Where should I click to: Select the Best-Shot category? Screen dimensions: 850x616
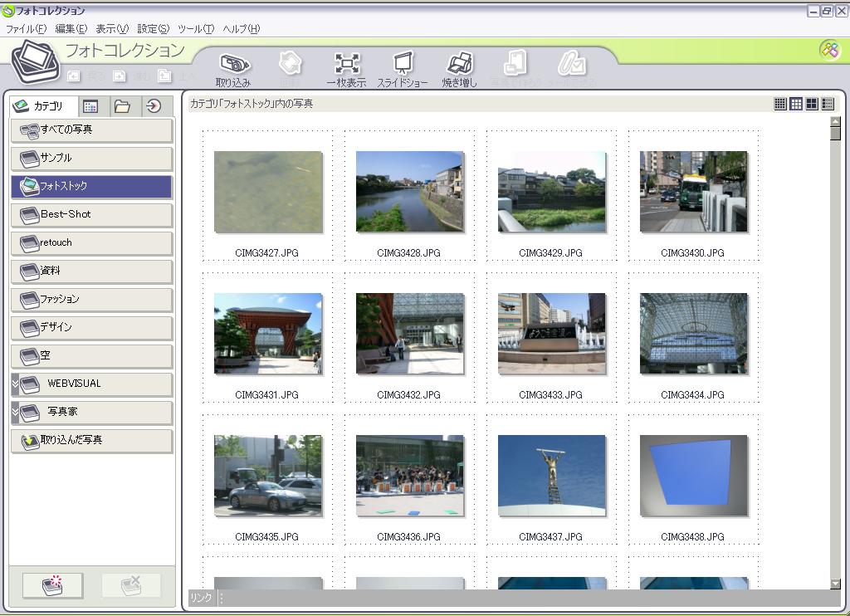[x=91, y=215]
